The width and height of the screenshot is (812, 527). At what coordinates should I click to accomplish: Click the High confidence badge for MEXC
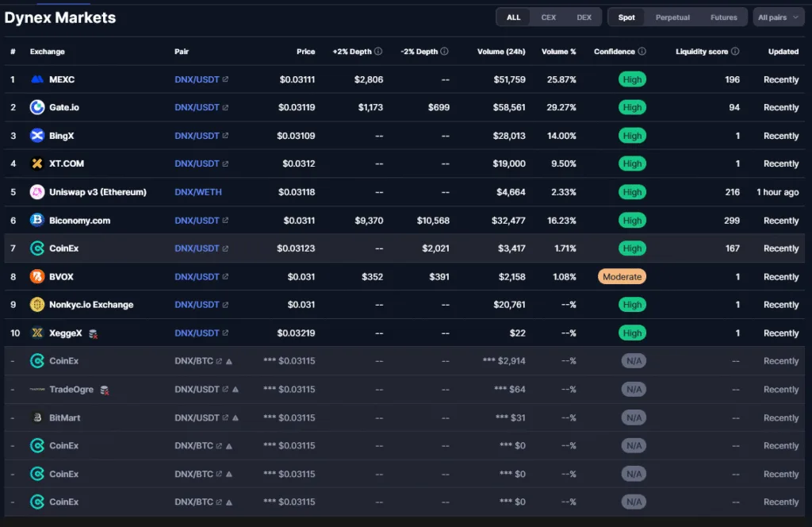632,79
